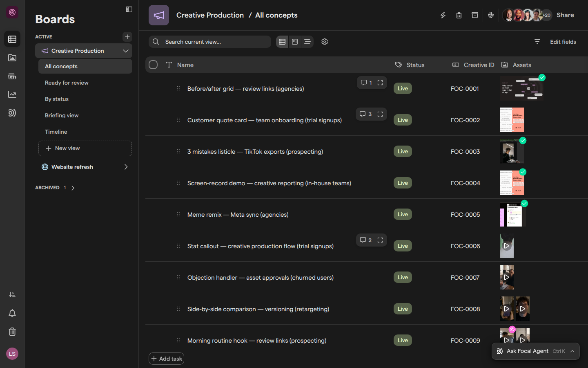
Task: Open Live status dropdown for FOC-0003
Action: click(x=403, y=151)
